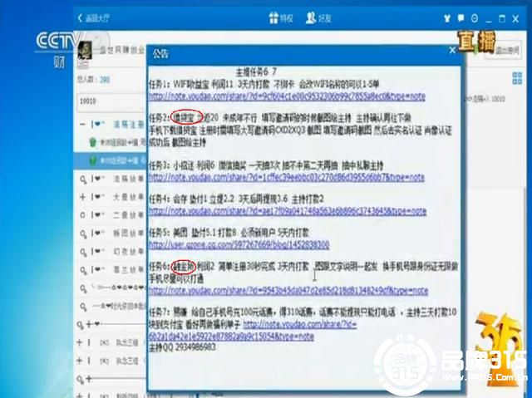Click the 主播任务6 7 heading text
The image size is (532, 398).
pyautogui.click(x=256, y=71)
